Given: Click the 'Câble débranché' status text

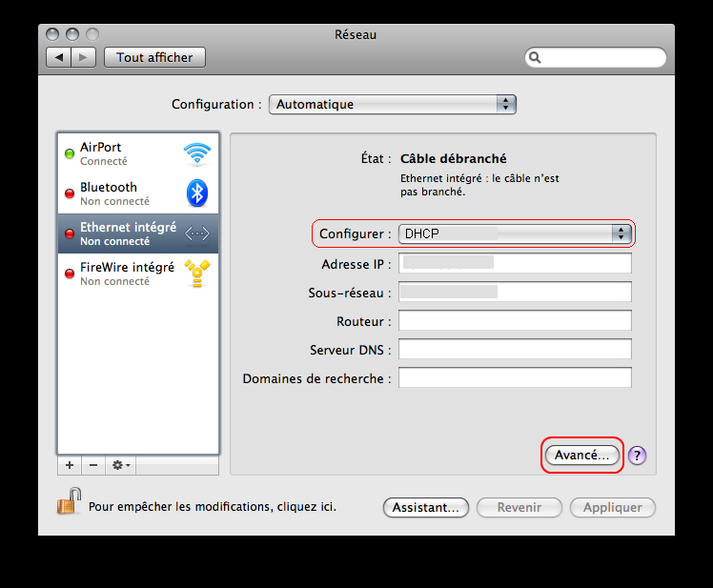Looking at the screenshot, I should (454, 159).
